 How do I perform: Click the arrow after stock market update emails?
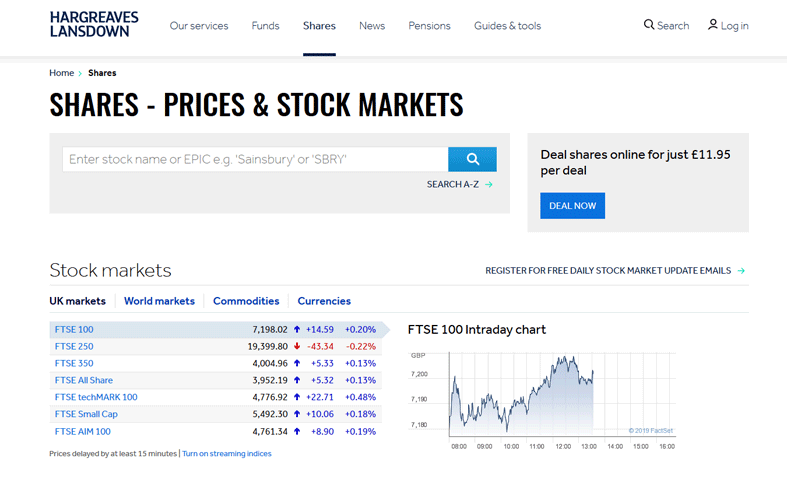pos(741,271)
